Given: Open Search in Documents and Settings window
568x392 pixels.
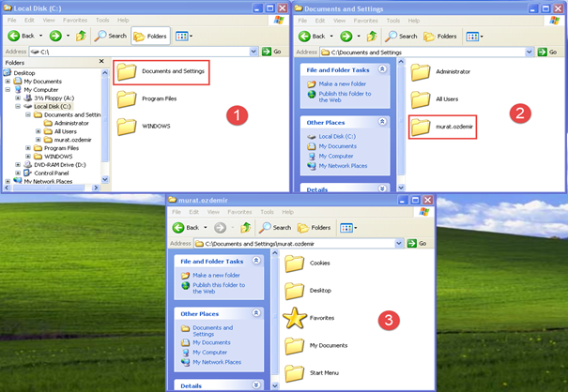Looking at the screenshot, I should coord(402,37).
